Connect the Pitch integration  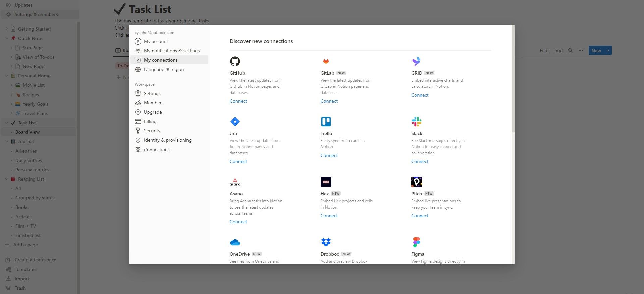coord(420,216)
